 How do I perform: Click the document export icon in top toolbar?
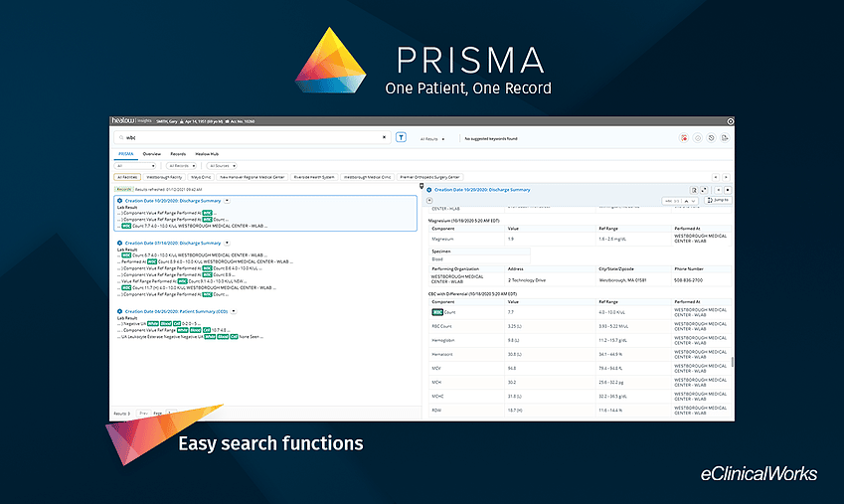coord(725,138)
